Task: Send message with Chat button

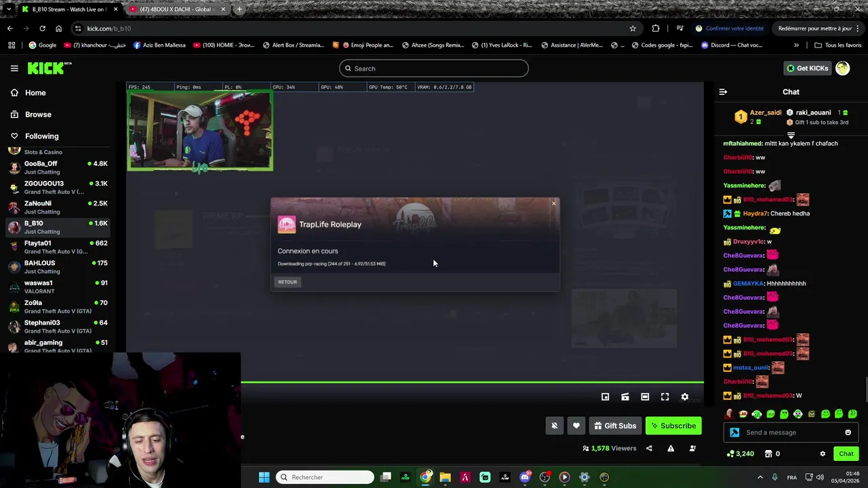Action: click(x=846, y=453)
